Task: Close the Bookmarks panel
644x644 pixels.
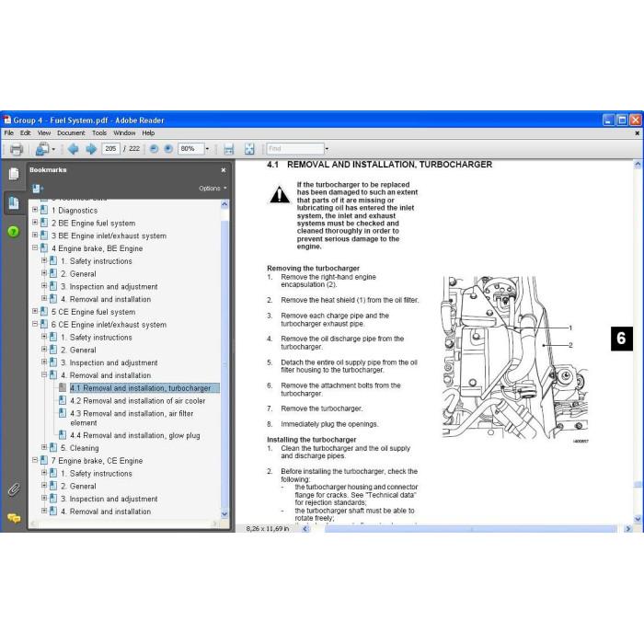Action: (223, 170)
